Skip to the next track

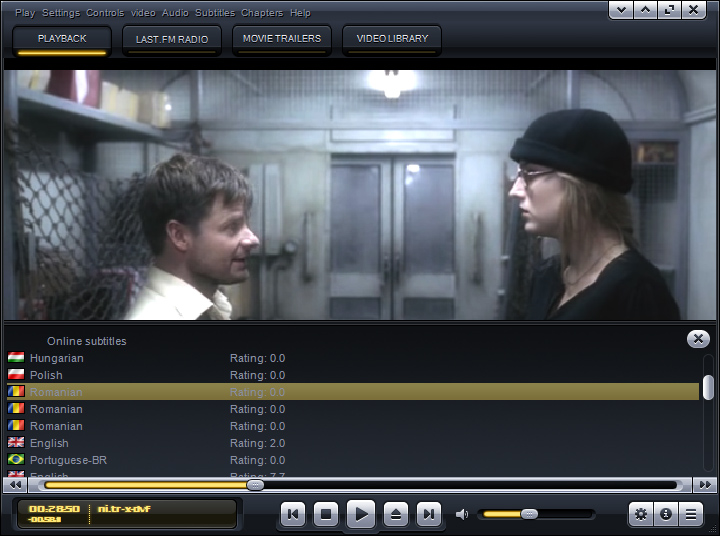click(429, 514)
